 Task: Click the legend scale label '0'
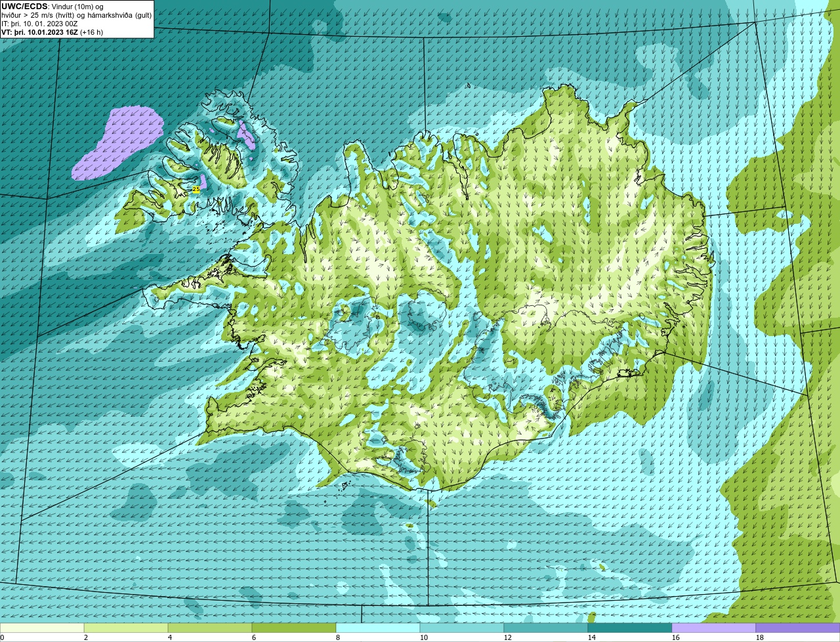coord(2,637)
